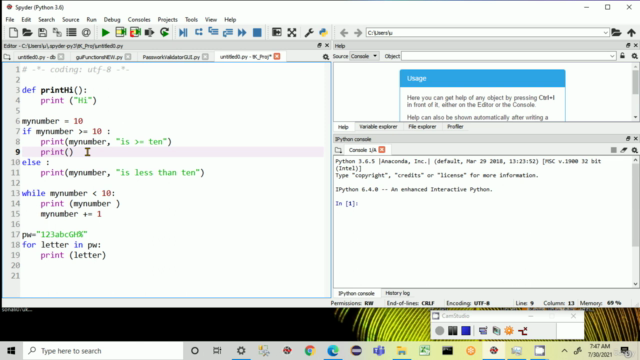Open the Edit menu
Screen dimensions: 640x360
tap(26, 20)
